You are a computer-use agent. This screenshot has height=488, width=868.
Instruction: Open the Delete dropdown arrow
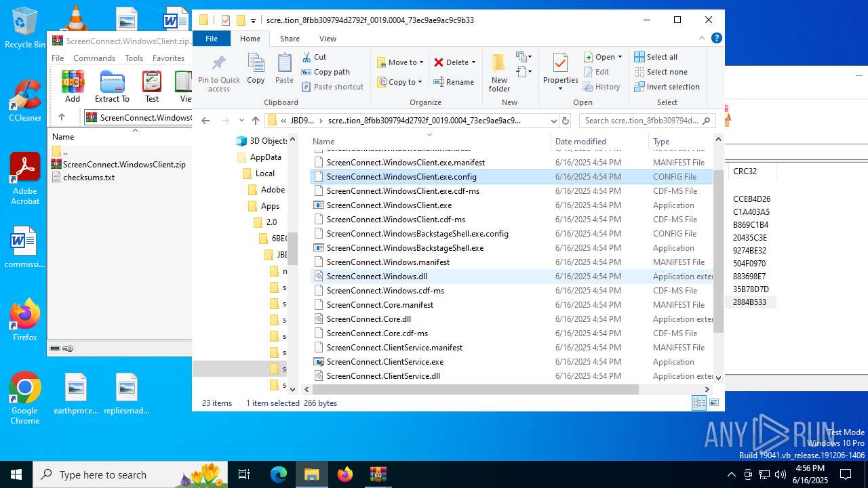coord(473,62)
